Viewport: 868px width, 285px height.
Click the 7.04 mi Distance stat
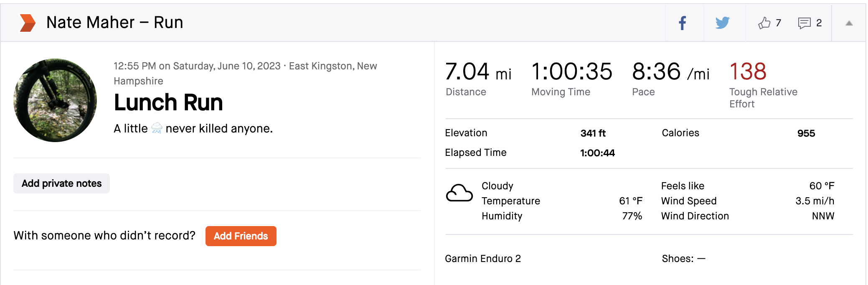point(478,72)
